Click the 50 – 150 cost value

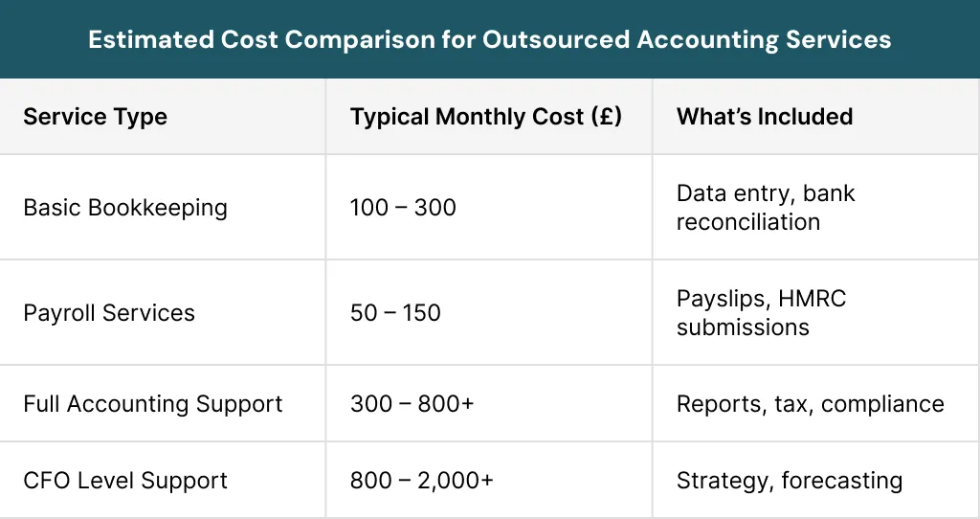click(395, 313)
